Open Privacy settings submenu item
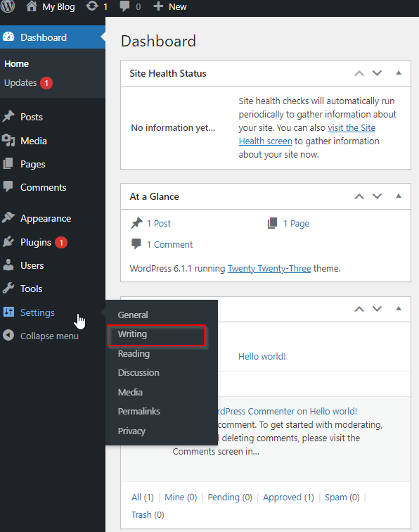The width and height of the screenshot is (419, 532). click(x=131, y=431)
